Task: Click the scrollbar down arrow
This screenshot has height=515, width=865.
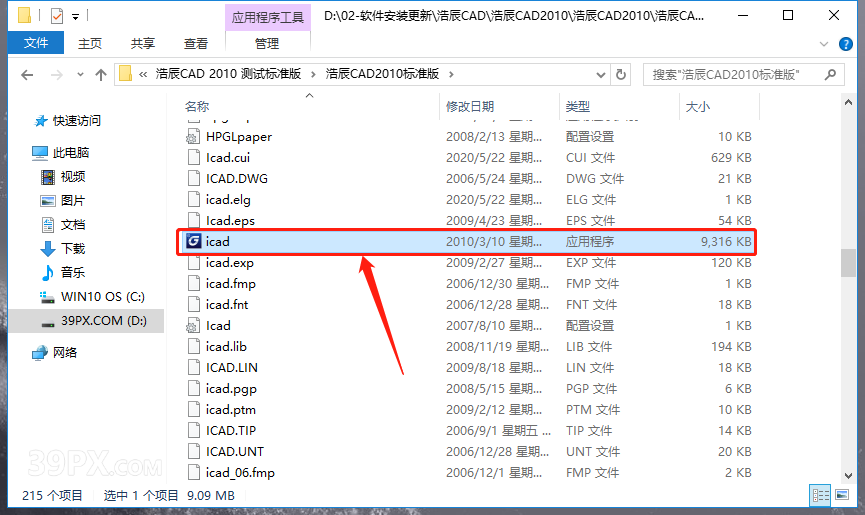Action: [848, 475]
